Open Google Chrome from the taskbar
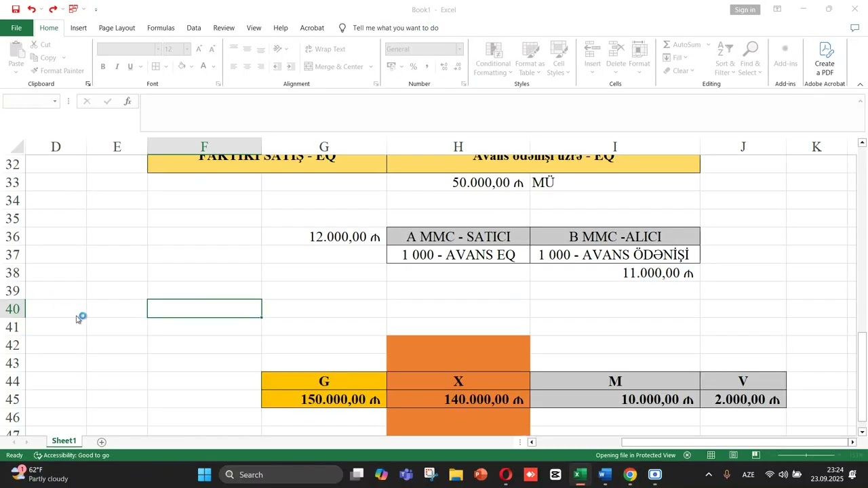The width and height of the screenshot is (868, 488). (630, 474)
